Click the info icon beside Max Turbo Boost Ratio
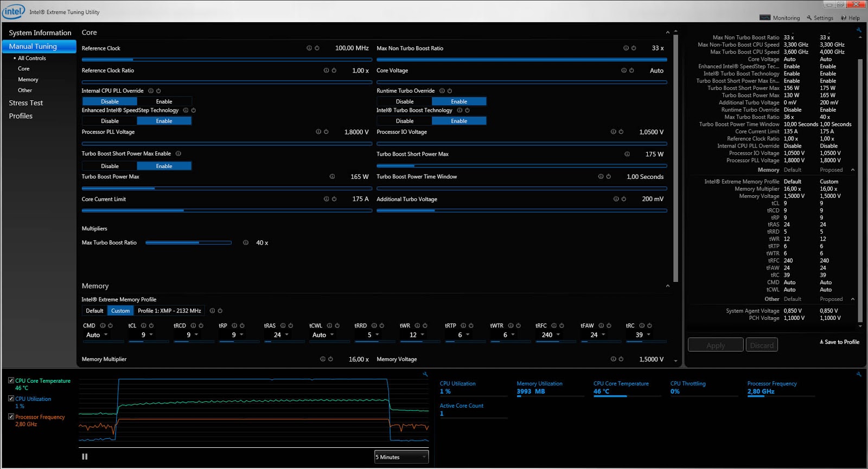The height and width of the screenshot is (469, 868). point(246,243)
